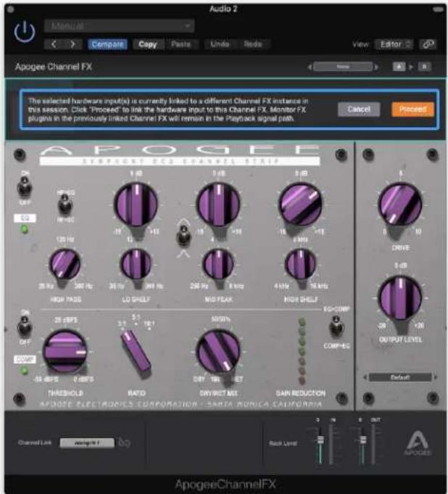Click the orange Proceed button
The image size is (448, 494).
(412, 110)
